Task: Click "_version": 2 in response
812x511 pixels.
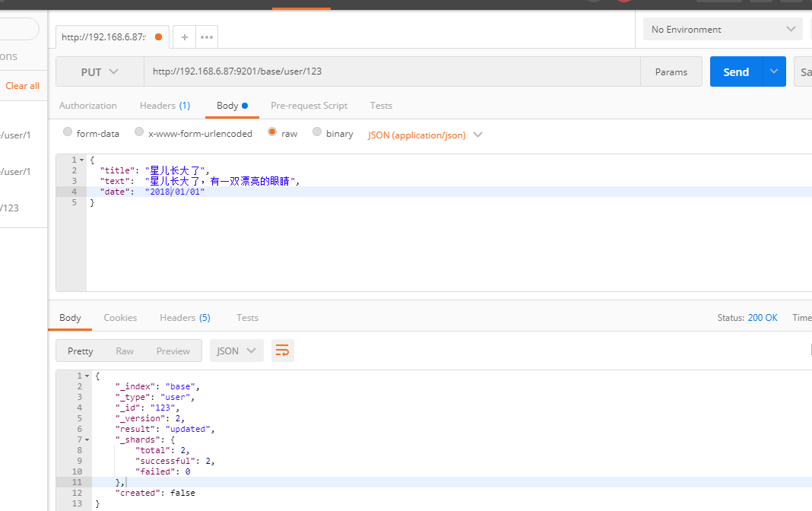Action: point(150,418)
